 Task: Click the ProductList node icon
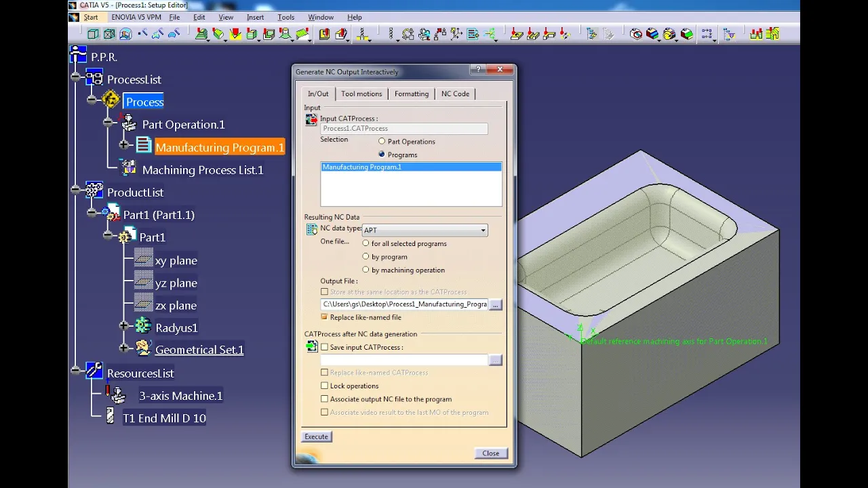pyautogui.click(x=94, y=190)
